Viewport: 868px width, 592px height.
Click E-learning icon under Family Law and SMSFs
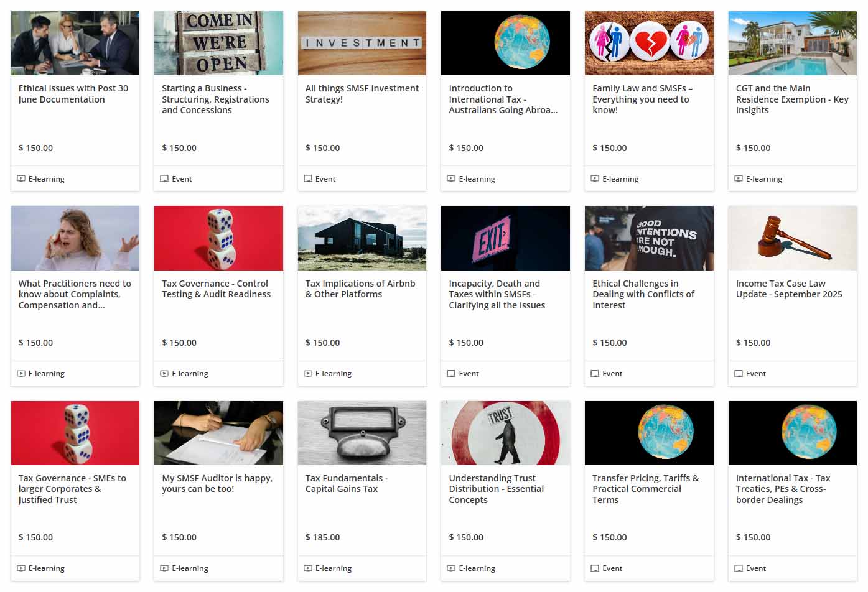point(595,179)
